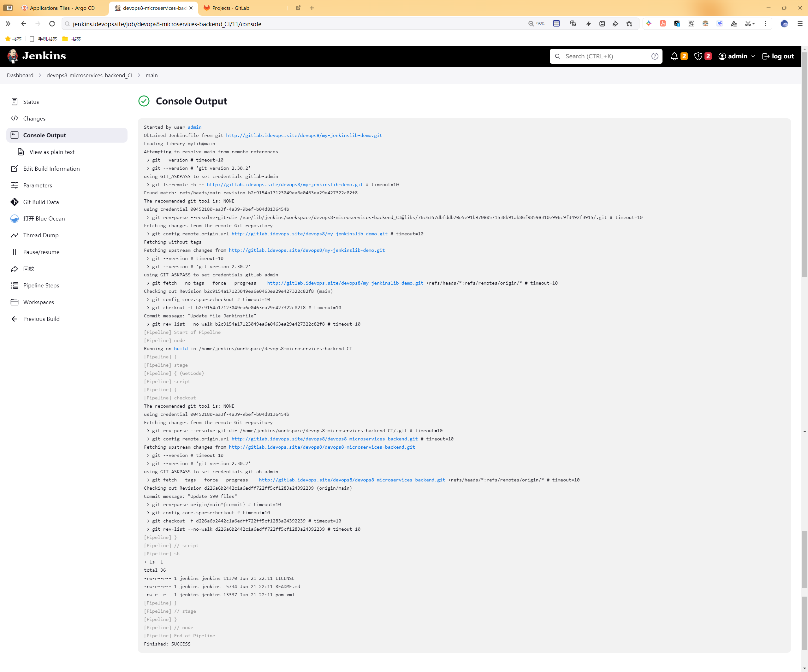The width and height of the screenshot is (808, 672).
Task: Click the address bar URL
Action: click(167, 24)
